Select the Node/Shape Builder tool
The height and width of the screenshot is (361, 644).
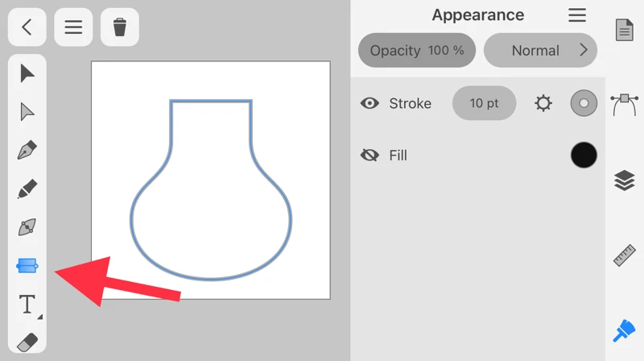[x=27, y=227]
